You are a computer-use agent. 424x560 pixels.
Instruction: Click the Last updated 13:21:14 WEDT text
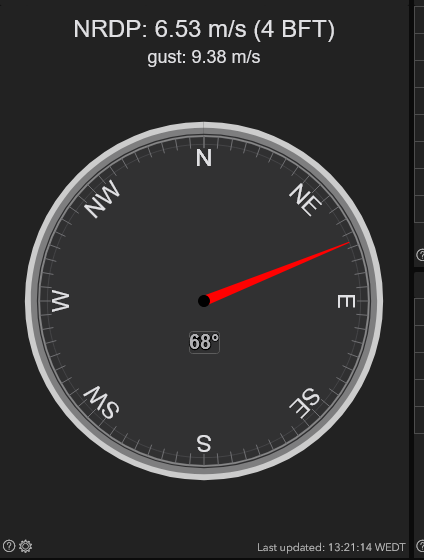331,547
